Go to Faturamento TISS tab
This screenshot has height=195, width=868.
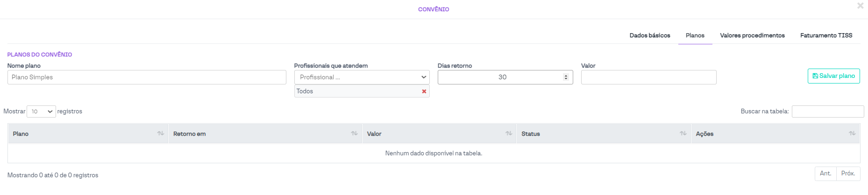pyautogui.click(x=826, y=35)
